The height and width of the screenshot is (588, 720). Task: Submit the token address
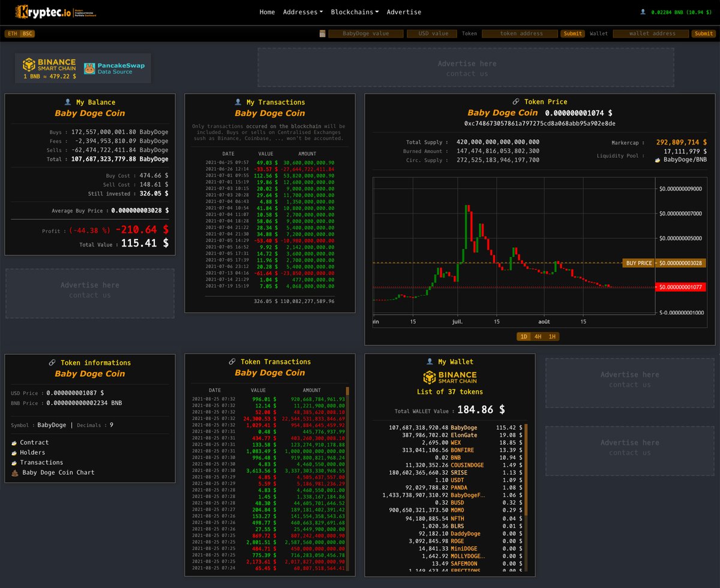point(572,34)
